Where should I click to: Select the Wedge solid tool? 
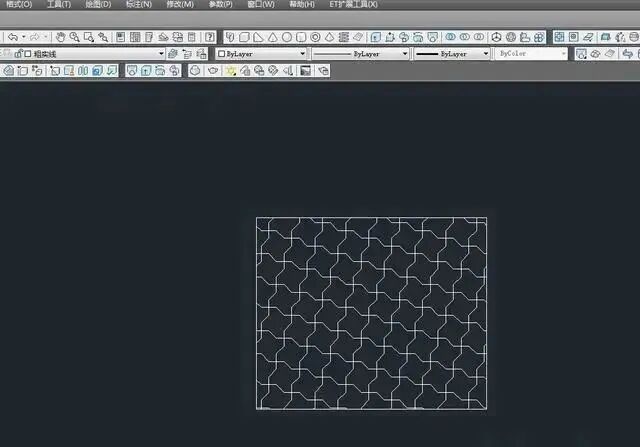(258, 37)
